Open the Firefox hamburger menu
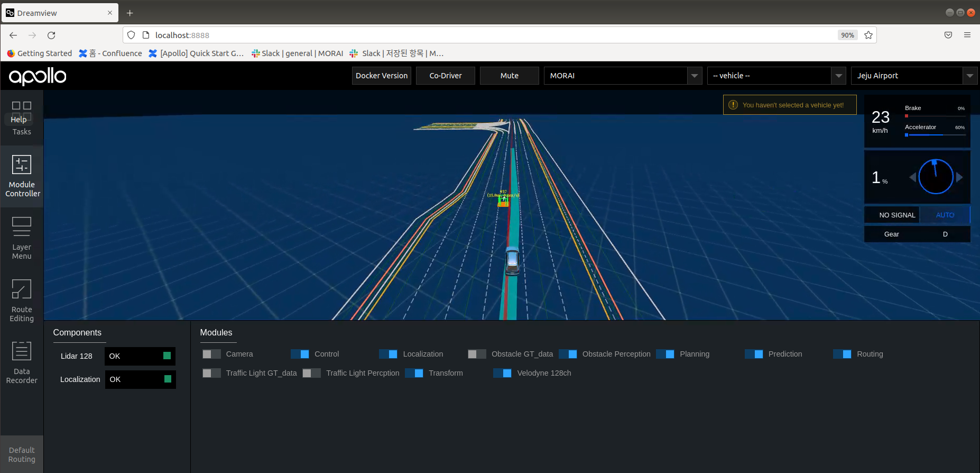The width and height of the screenshot is (980, 473). (x=967, y=35)
